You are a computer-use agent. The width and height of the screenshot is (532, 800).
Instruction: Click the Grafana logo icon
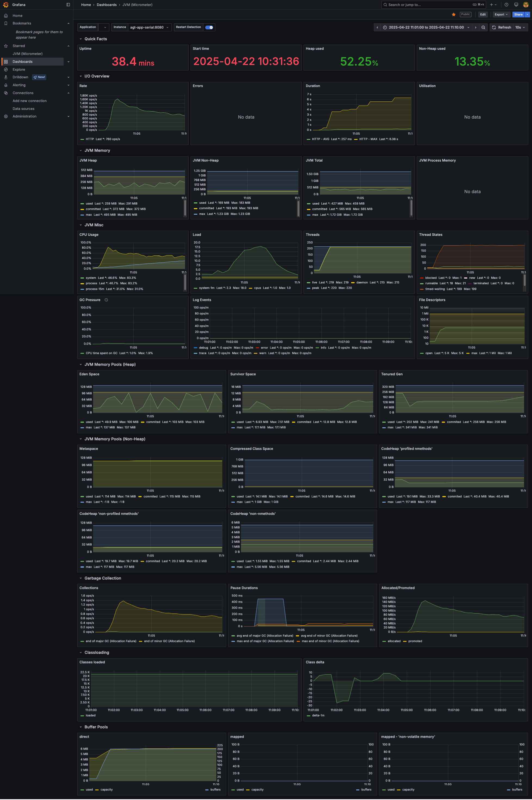click(5, 5)
